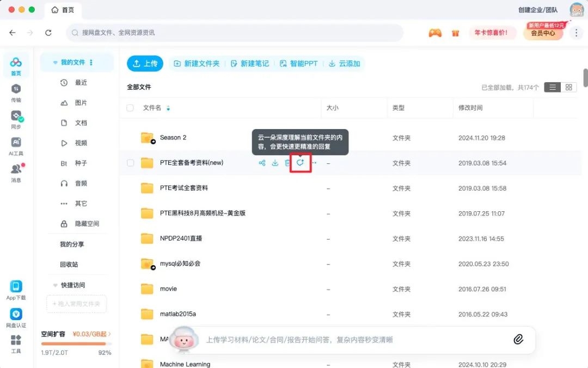The image size is (588, 368).
Task: Open the 同步 sync section
Action: point(16,118)
